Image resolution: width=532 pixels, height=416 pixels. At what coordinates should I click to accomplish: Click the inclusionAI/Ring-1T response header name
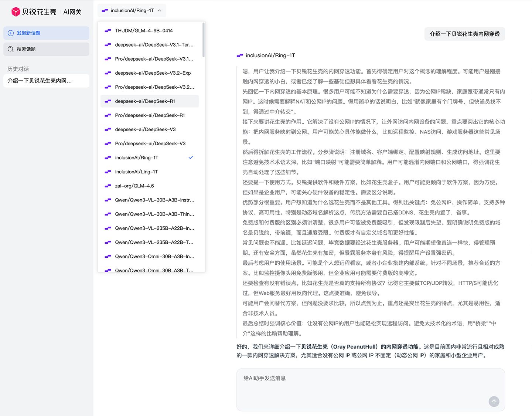(x=270, y=55)
